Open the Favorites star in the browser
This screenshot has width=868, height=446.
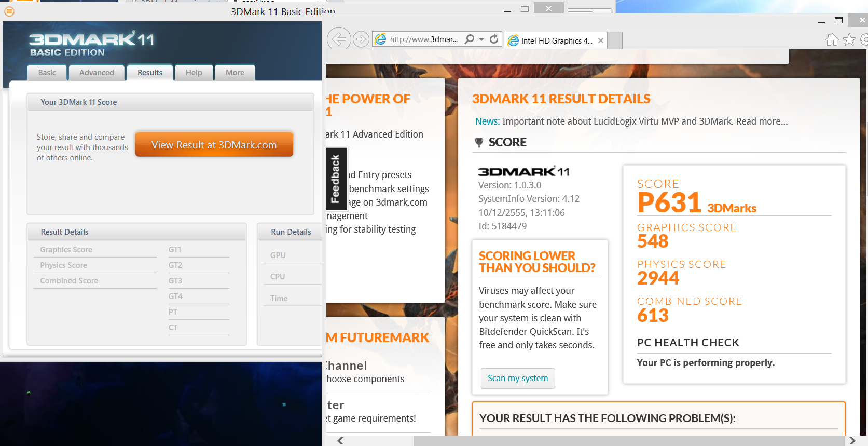[849, 40]
